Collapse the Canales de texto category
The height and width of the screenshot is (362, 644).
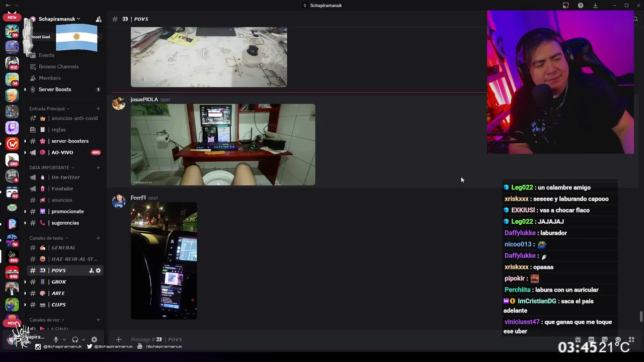[49, 238]
